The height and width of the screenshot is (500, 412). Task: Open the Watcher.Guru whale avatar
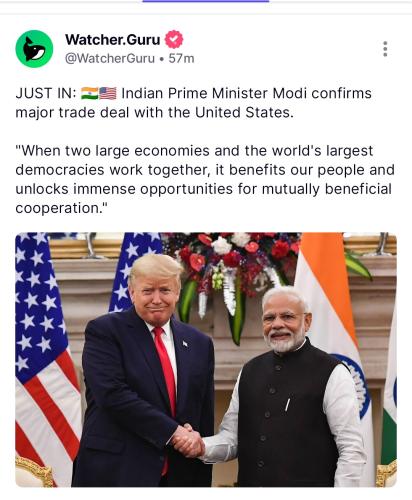coord(34,49)
